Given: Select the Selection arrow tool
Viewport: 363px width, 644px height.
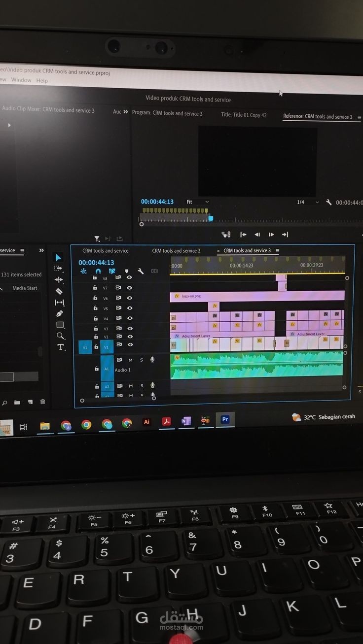Looking at the screenshot, I should tap(59, 258).
